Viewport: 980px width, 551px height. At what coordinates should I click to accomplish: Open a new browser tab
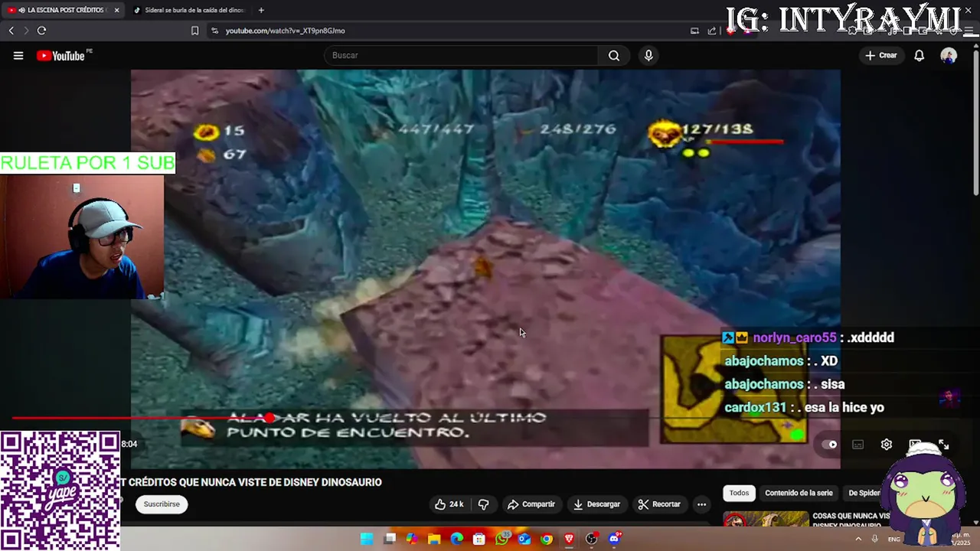pyautogui.click(x=261, y=10)
